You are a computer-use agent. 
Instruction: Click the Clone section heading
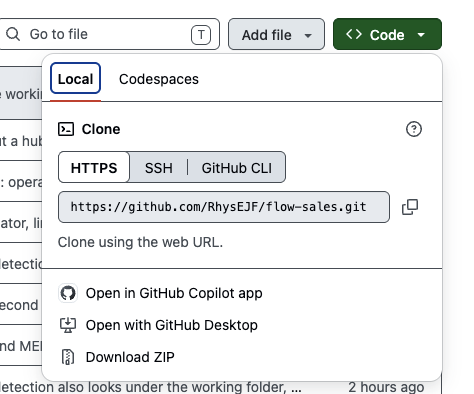coord(101,129)
